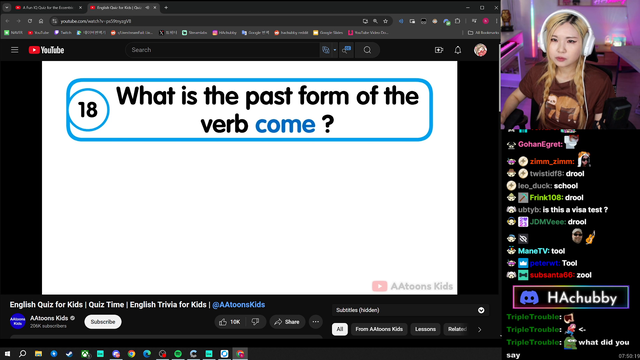Subscribe to AAtoons Kids channel
This screenshot has width=640, height=360.
point(103,322)
